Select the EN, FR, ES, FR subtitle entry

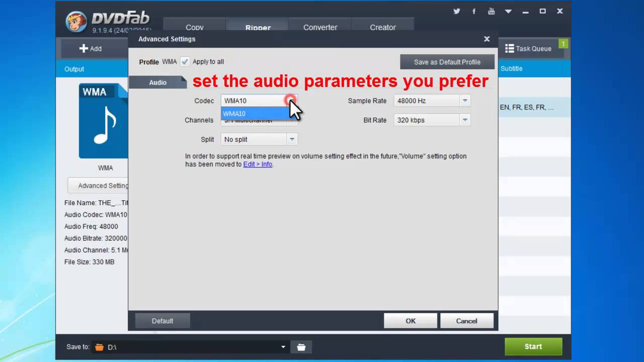point(527,107)
